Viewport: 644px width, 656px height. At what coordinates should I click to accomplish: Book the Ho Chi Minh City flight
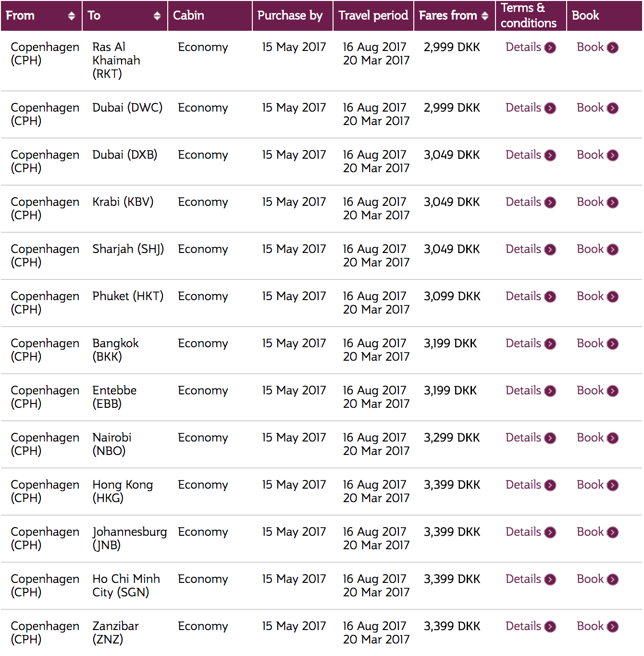click(x=590, y=579)
